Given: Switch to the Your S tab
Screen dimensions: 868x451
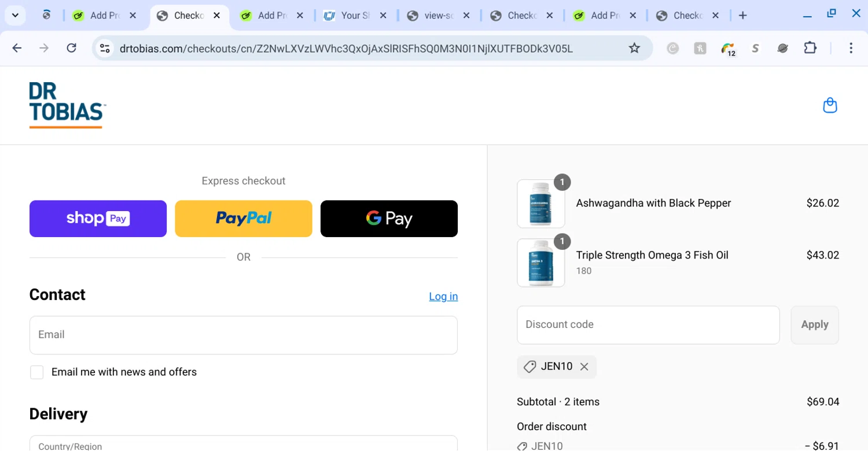Looking at the screenshot, I should 355,16.
